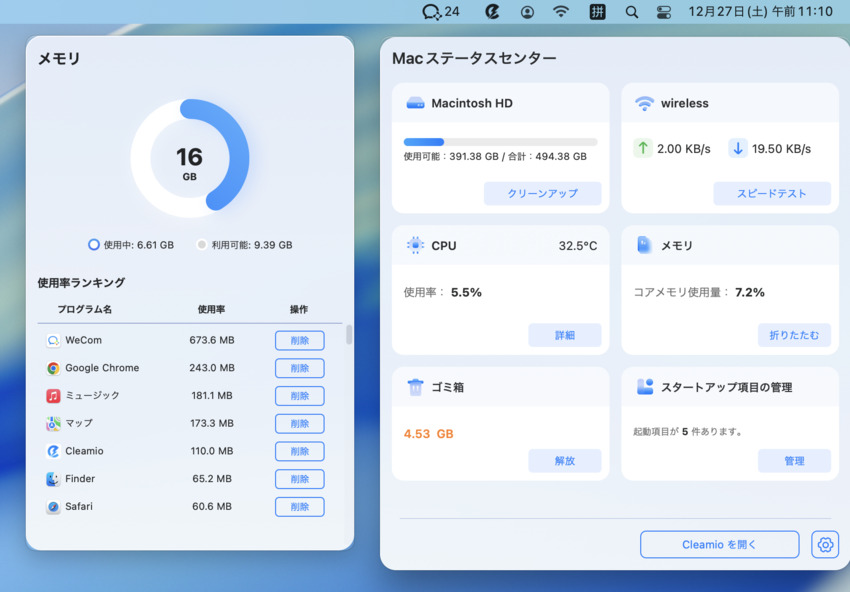Collapse the memory card with 折りたたむ
The image size is (850, 592).
(793, 335)
